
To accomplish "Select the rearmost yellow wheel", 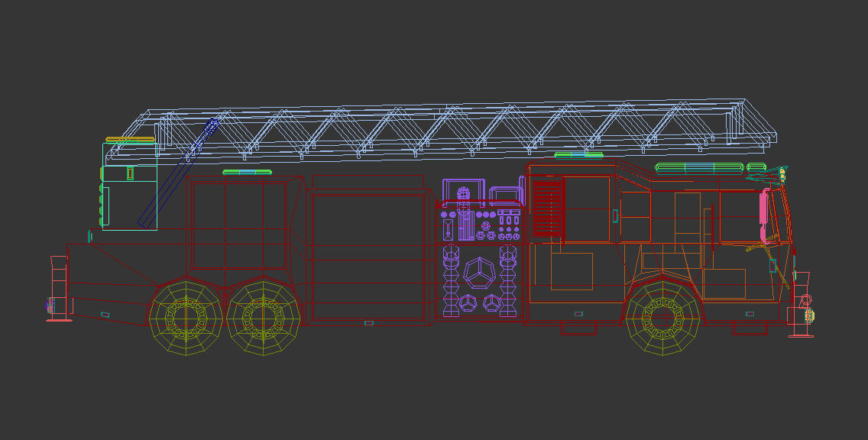I will (186, 319).
